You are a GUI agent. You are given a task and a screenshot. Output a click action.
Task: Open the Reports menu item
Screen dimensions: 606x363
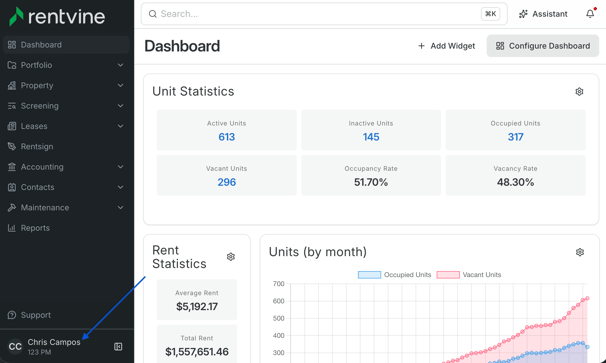66,228
